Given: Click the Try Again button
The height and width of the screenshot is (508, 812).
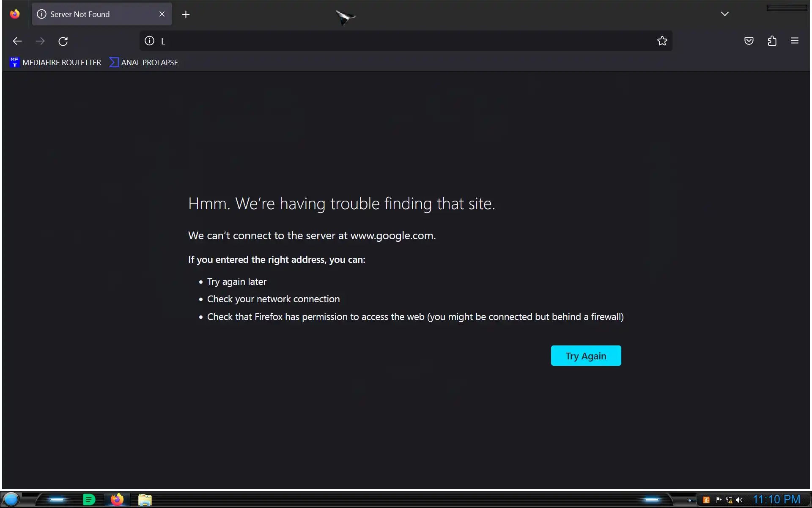Looking at the screenshot, I should click(x=586, y=356).
